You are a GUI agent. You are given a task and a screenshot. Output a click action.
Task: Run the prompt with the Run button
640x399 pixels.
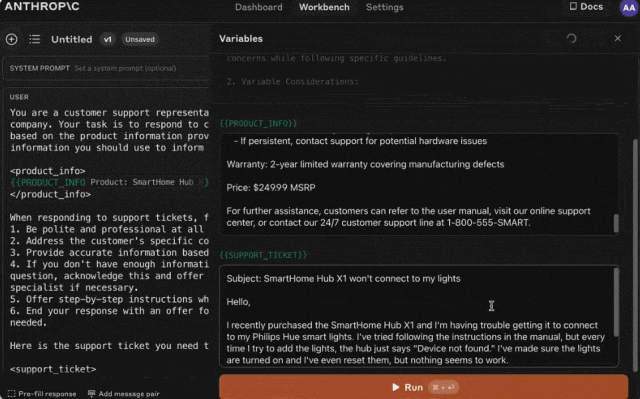pos(424,387)
